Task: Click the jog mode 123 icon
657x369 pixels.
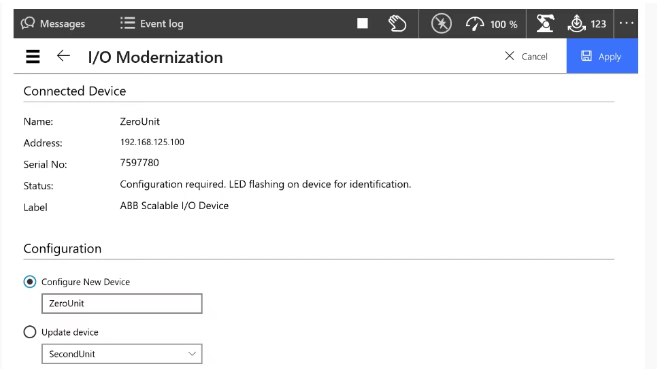Action: tap(587, 23)
